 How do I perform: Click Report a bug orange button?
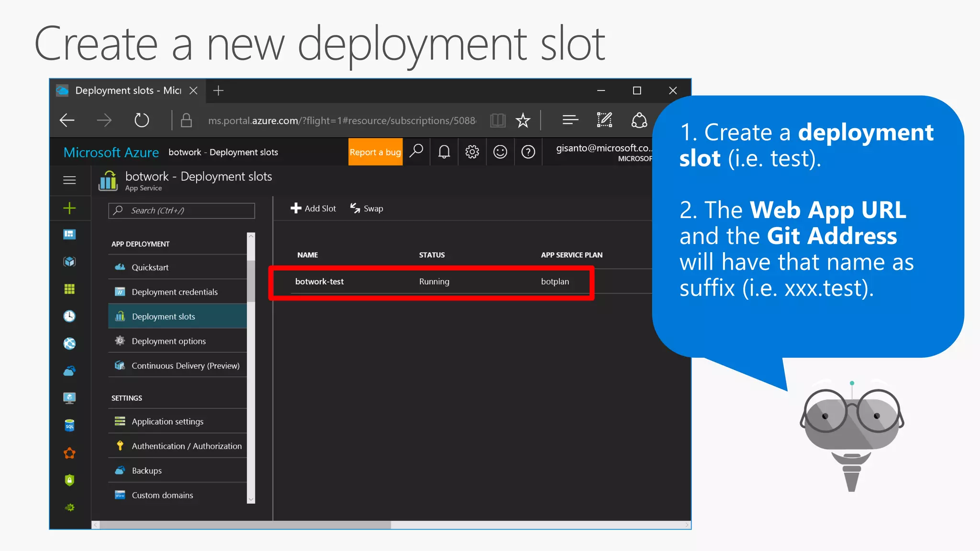pyautogui.click(x=375, y=152)
